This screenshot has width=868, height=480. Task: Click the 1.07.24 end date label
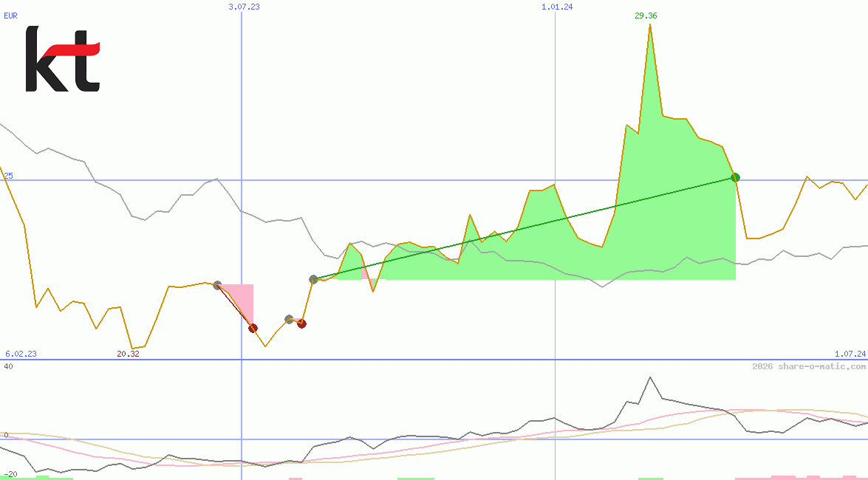click(x=850, y=354)
